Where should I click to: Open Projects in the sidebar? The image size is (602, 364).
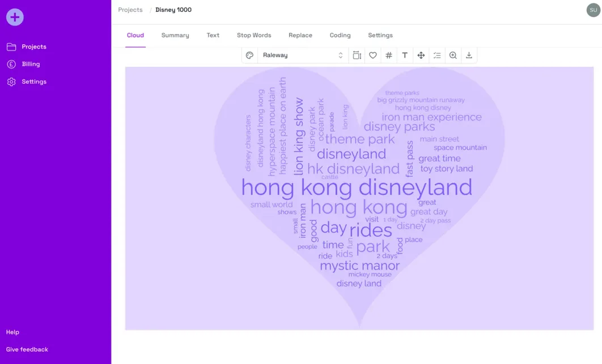[34, 47]
